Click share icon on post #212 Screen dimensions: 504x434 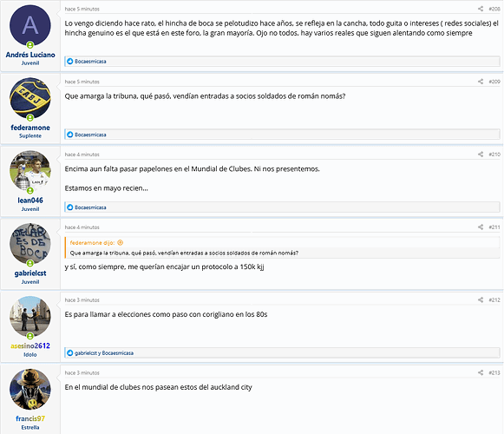click(481, 299)
